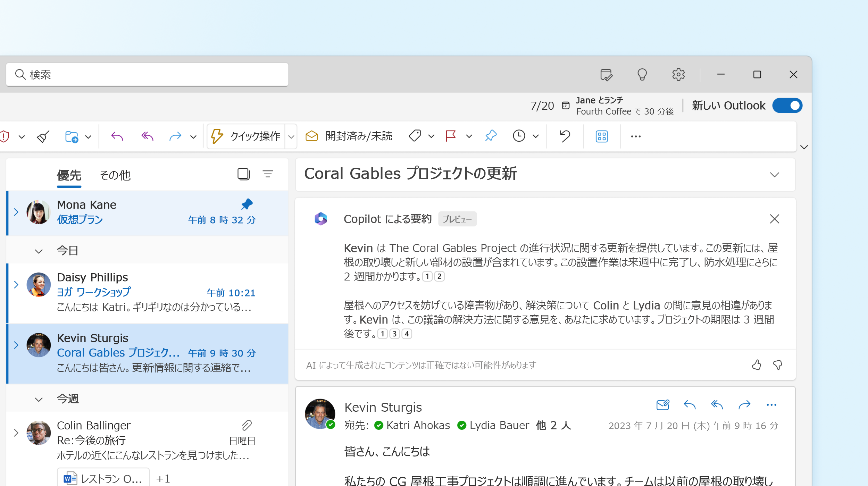Screen dimensions: 868x486
Task: Expand Mona Kane conversation thread
Action: coord(16,212)
